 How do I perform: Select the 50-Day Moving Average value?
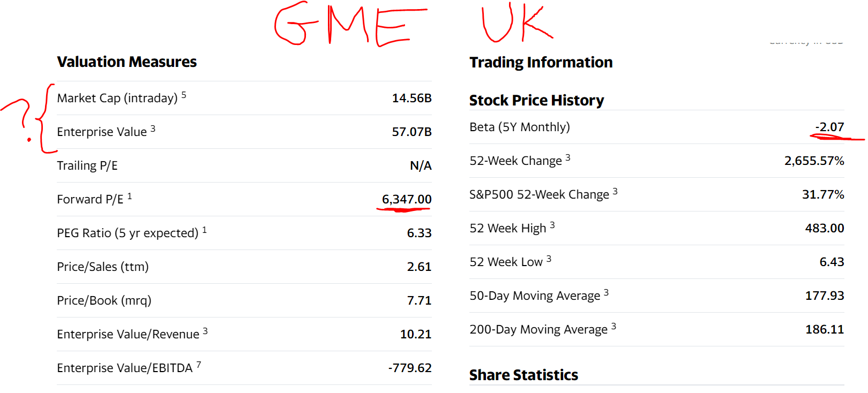825,296
